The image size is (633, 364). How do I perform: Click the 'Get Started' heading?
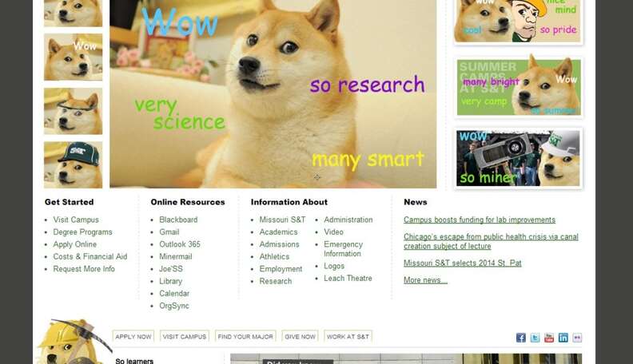click(x=69, y=202)
